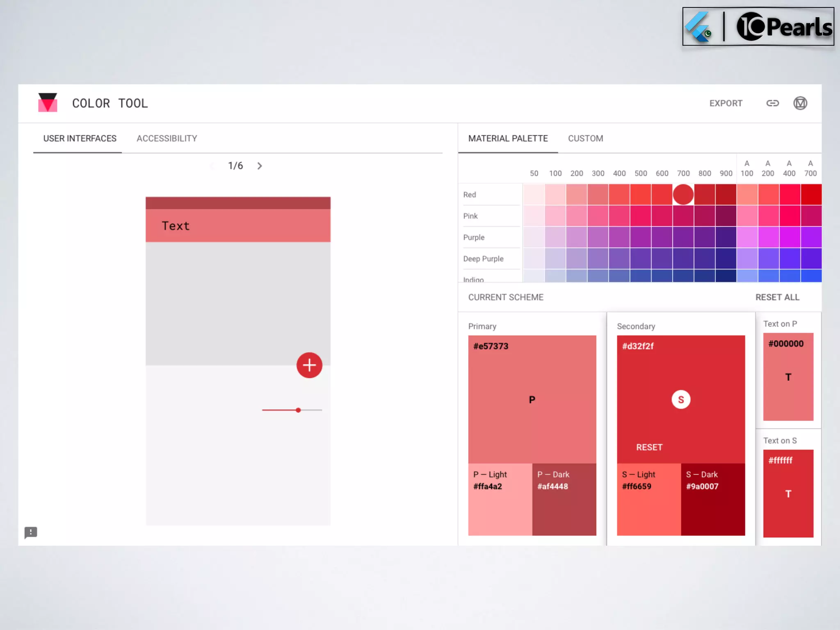Select the Text on P #000000 swatch
Viewport: 840px width, 630px height.
(788, 377)
